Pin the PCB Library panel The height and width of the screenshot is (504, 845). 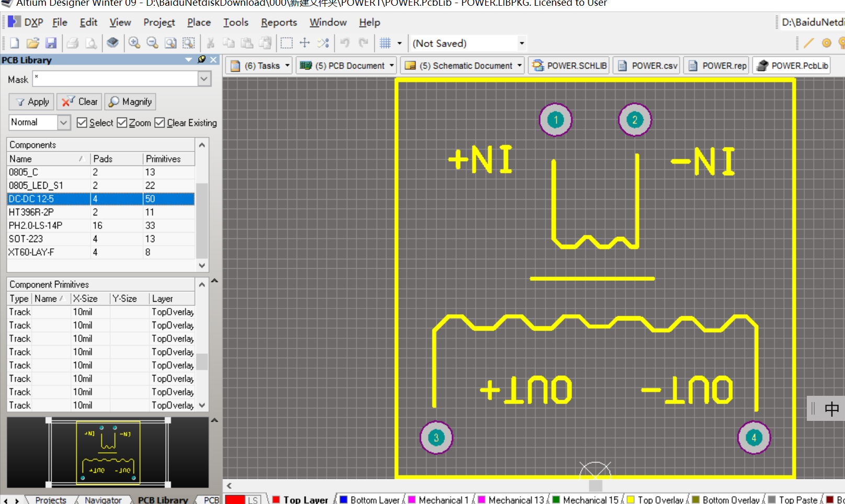202,60
